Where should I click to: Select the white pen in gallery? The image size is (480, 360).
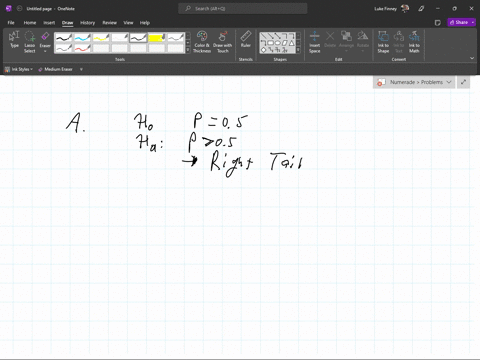(x=120, y=38)
